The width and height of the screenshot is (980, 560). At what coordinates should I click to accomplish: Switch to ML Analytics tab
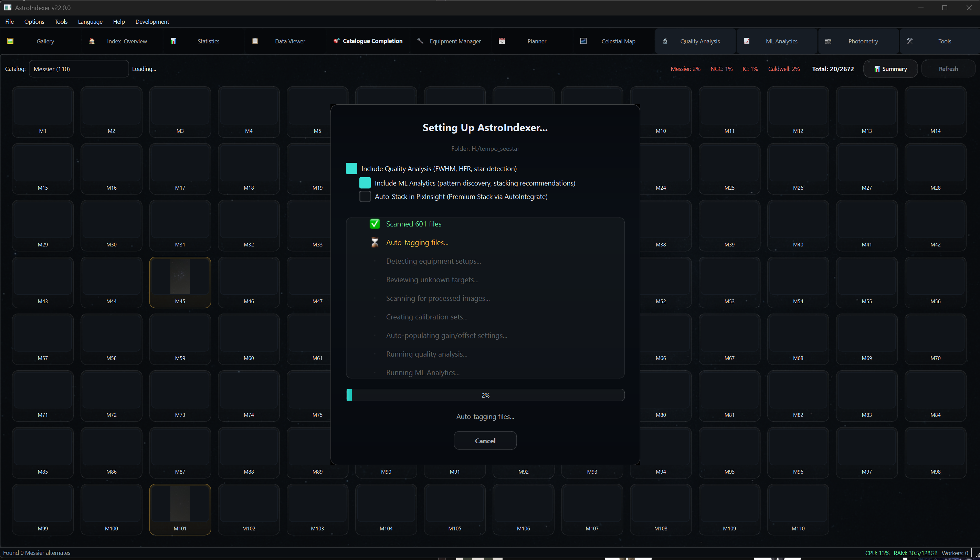[x=781, y=41]
